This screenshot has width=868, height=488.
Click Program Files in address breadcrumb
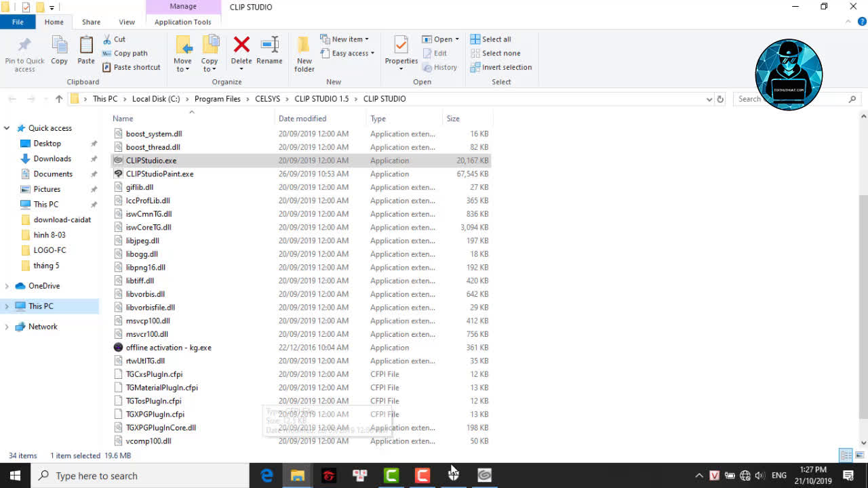coord(217,99)
